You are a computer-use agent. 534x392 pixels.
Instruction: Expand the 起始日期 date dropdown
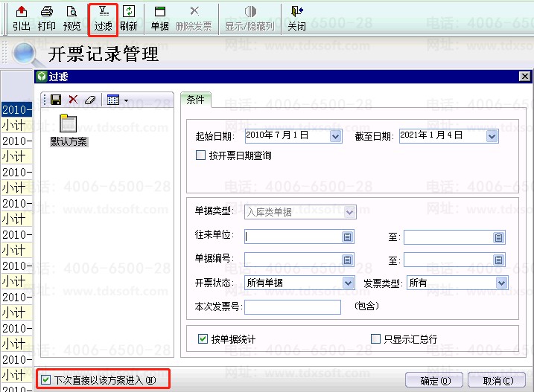click(x=335, y=136)
